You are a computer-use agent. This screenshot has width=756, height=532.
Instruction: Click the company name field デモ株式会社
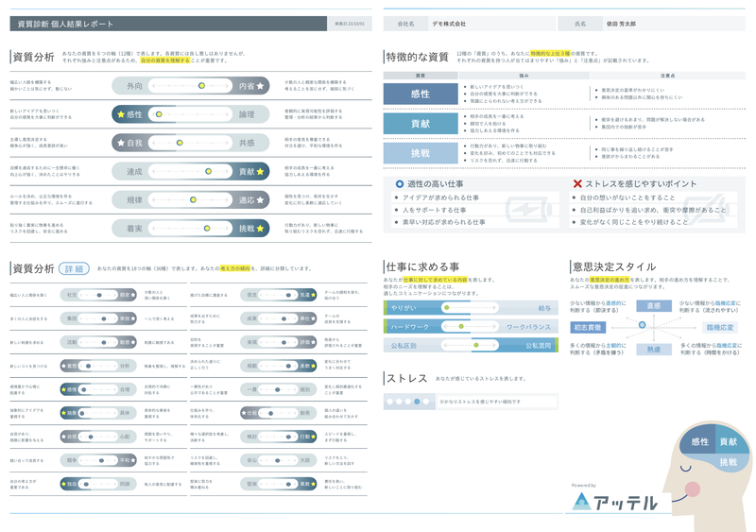(x=454, y=24)
